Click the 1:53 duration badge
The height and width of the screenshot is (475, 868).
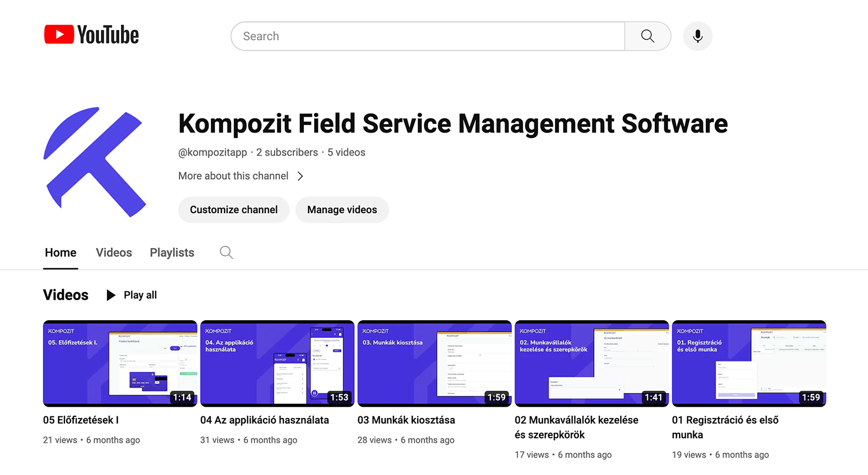tap(340, 397)
